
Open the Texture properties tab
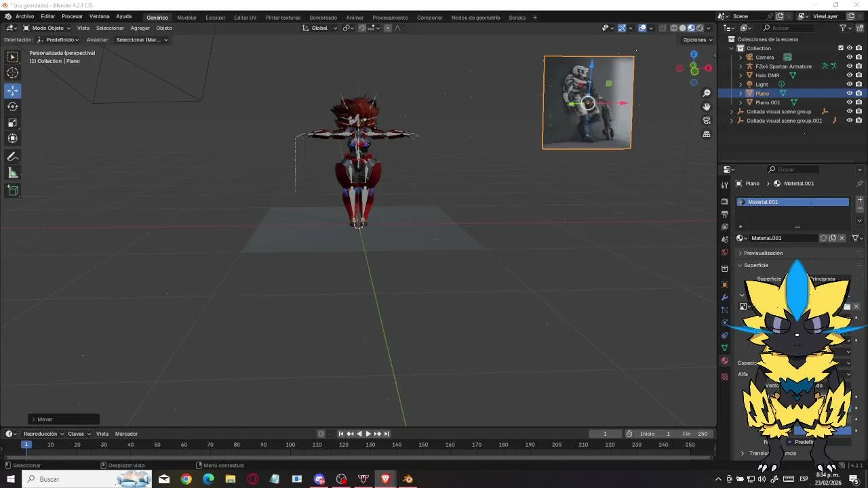725,376
